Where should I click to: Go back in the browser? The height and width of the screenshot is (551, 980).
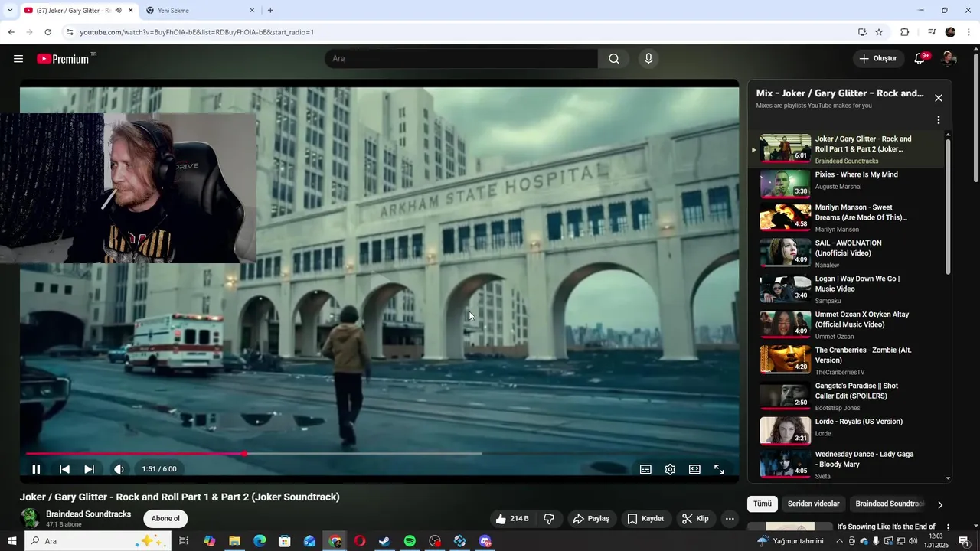[11, 32]
